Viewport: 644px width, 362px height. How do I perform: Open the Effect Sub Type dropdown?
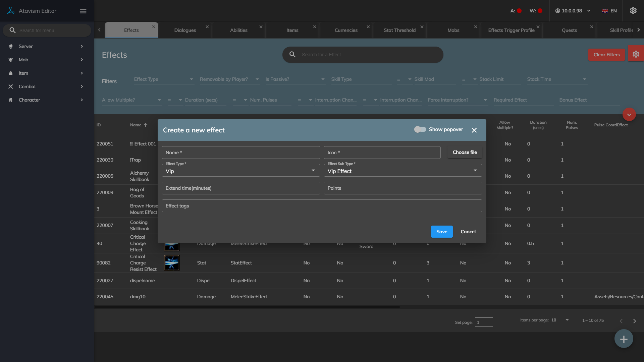click(x=402, y=171)
